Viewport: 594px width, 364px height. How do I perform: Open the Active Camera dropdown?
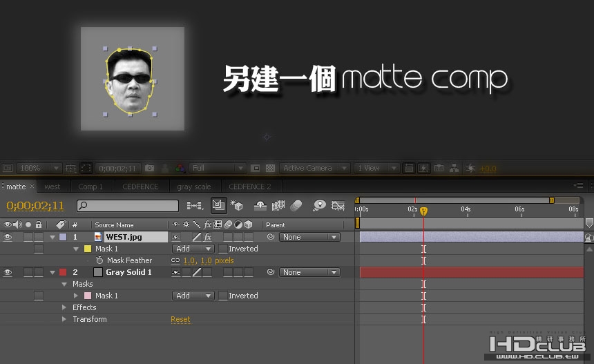coord(314,168)
